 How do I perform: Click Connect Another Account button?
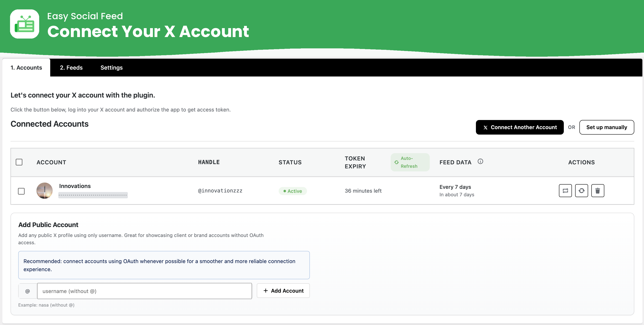[x=520, y=127]
